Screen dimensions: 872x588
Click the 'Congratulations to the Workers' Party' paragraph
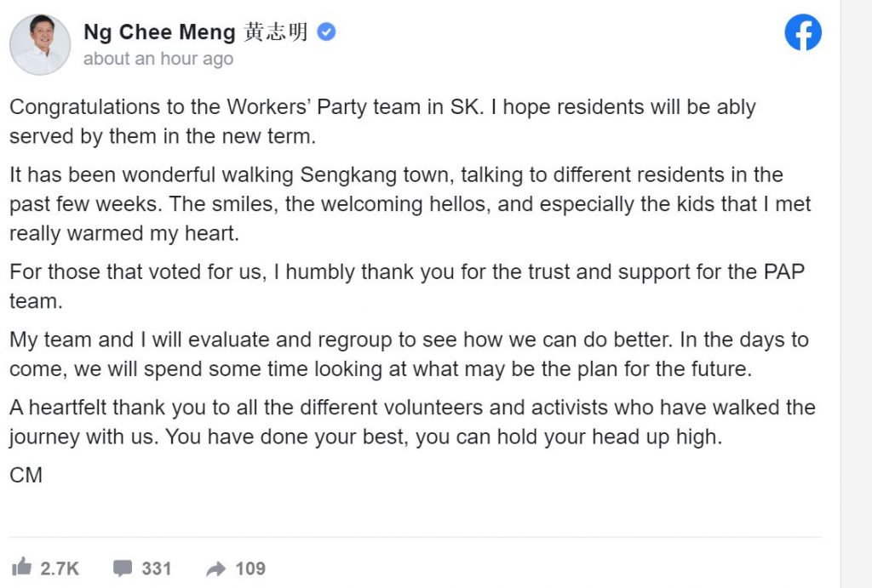[x=382, y=121]
